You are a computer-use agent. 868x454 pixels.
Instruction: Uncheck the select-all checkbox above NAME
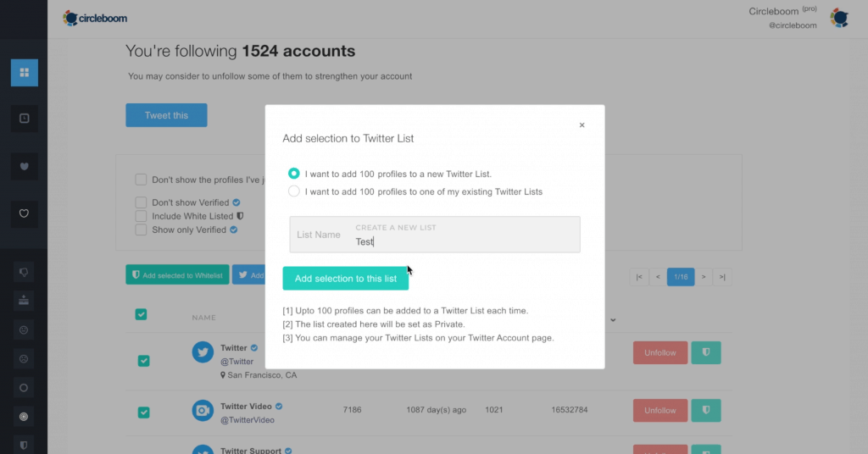(x=142, y=314)
